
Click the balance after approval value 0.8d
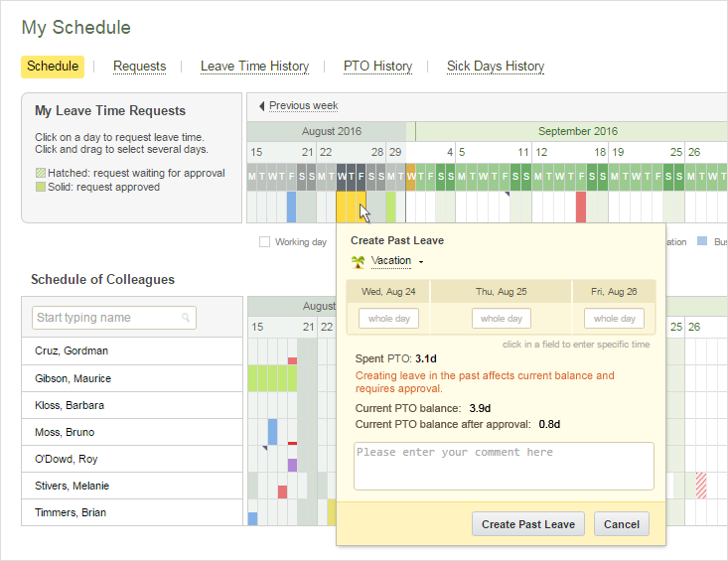(549, 424)
